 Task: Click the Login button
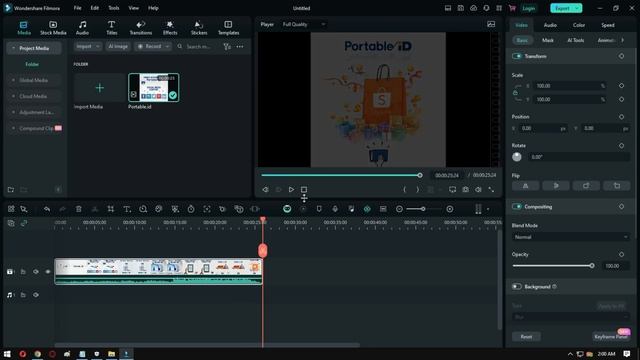528,8
